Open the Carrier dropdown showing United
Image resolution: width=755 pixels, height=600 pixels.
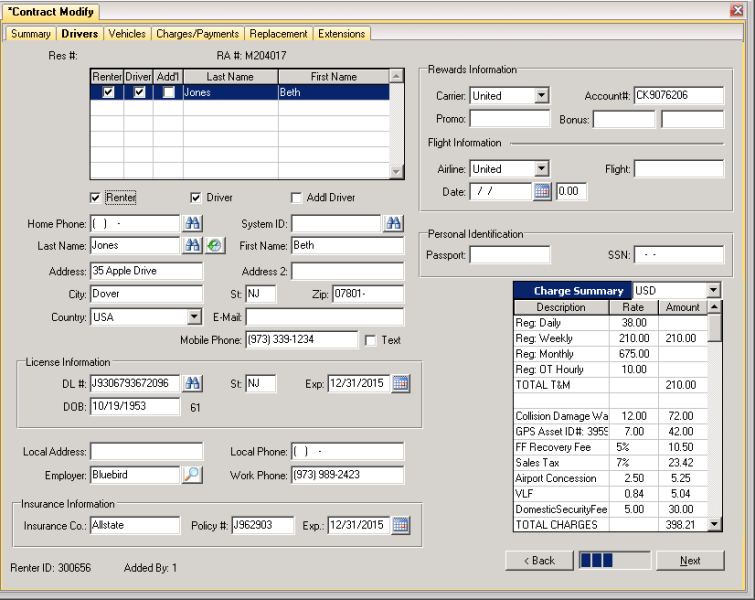542,95
